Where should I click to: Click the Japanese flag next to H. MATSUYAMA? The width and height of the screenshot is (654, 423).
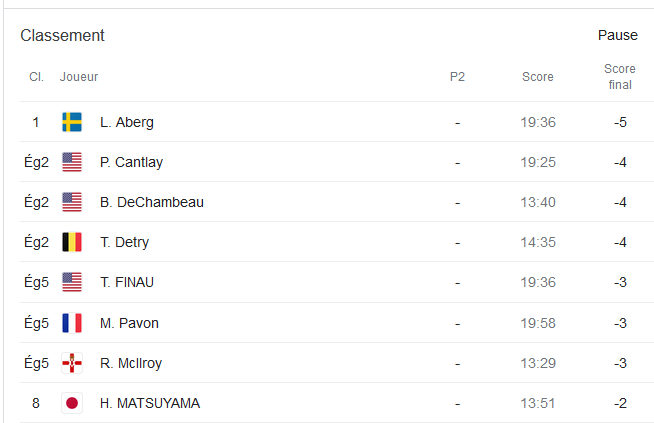click(x=72, y=403)
